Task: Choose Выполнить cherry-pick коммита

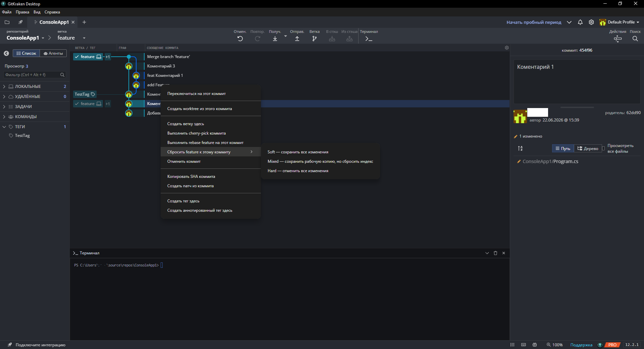Action: coord(211,133)
